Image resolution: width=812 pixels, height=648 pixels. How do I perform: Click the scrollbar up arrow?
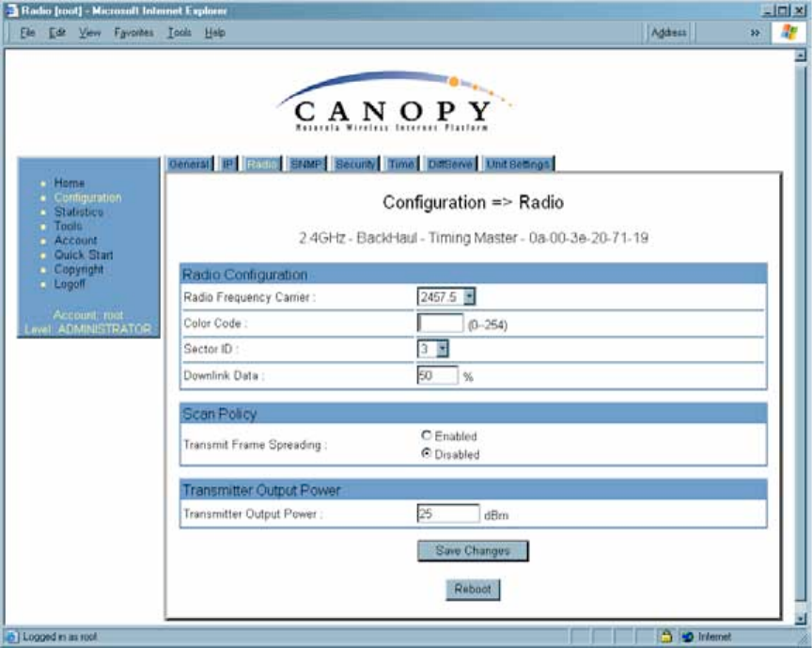point(801,55)
